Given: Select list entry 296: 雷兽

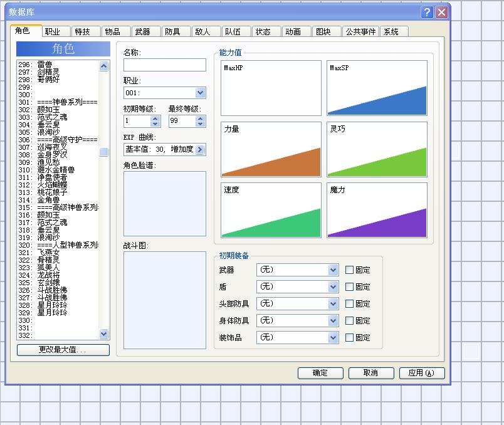Looking at the screenshot, I should pyautogui.click(x=58, y=65).
